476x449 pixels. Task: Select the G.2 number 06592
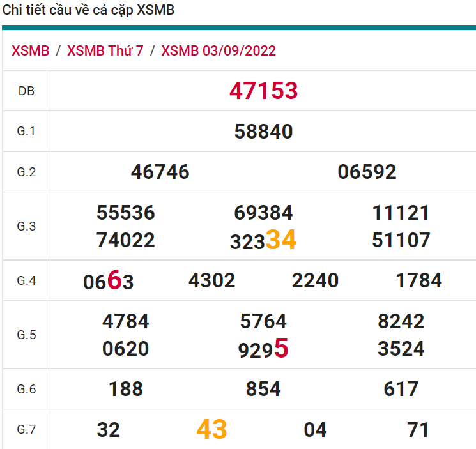click(367, 172)
